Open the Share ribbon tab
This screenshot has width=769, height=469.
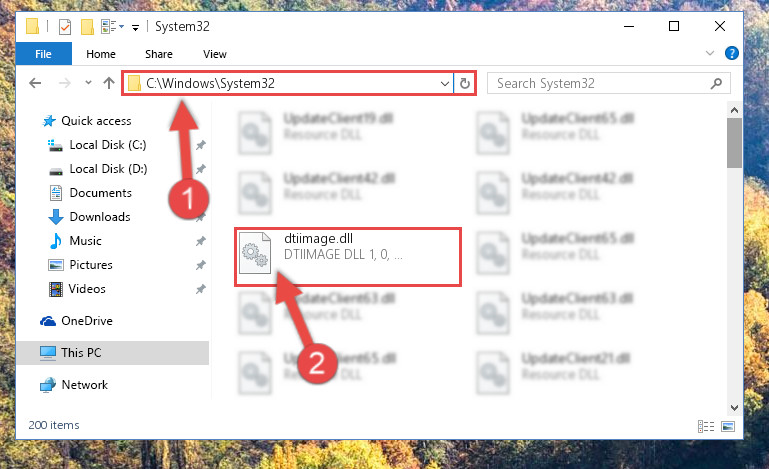tap(158, 54)
